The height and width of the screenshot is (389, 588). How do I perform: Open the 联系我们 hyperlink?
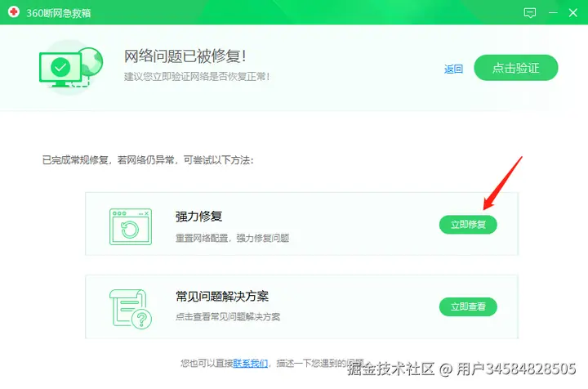pos(250,363)
